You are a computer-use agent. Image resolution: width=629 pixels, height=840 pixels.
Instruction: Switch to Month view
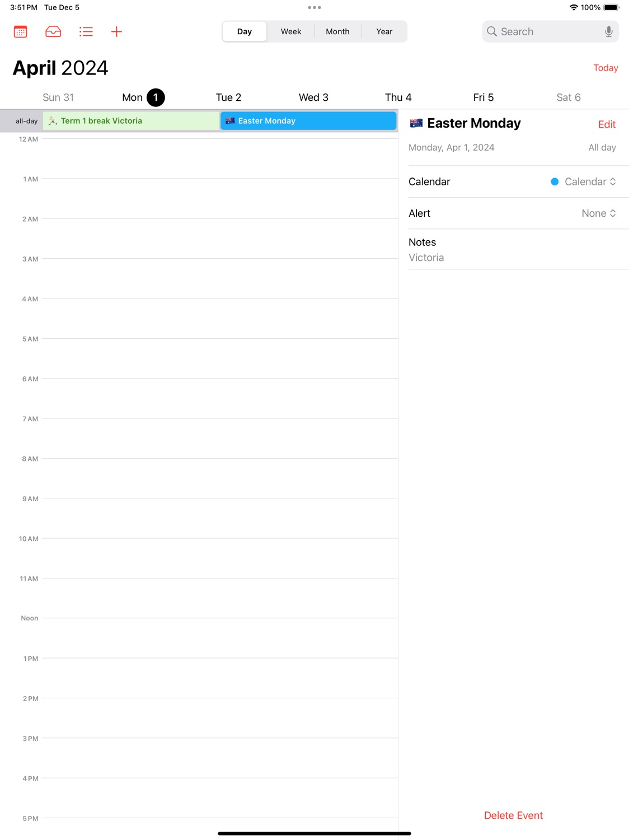337,31
